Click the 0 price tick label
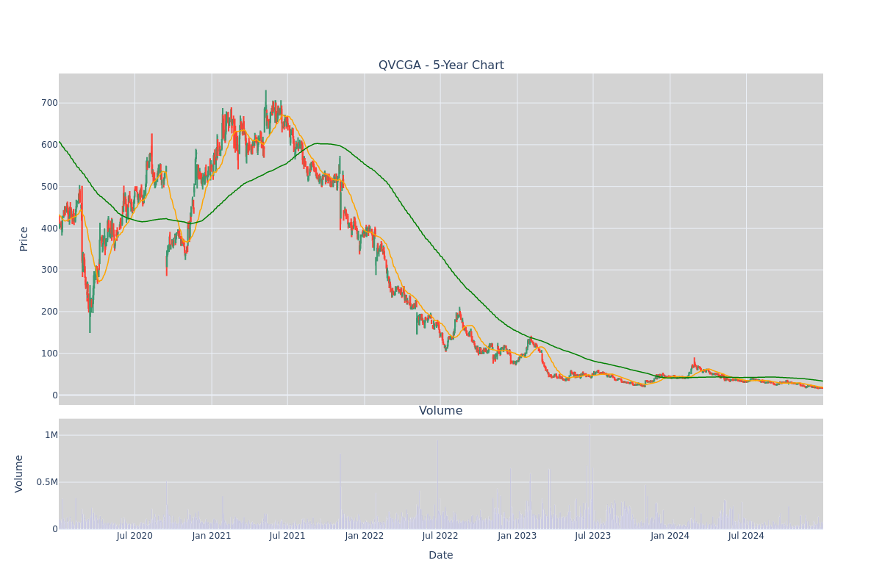The height and width of the screenshot is (588, 882). pyautogui.click(x=54, y=395)
